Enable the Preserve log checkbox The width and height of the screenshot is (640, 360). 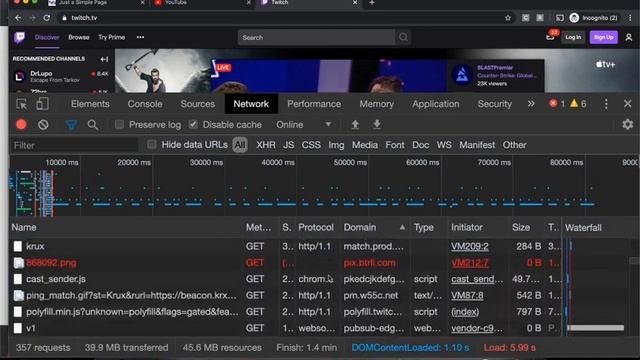coord(119,124)
